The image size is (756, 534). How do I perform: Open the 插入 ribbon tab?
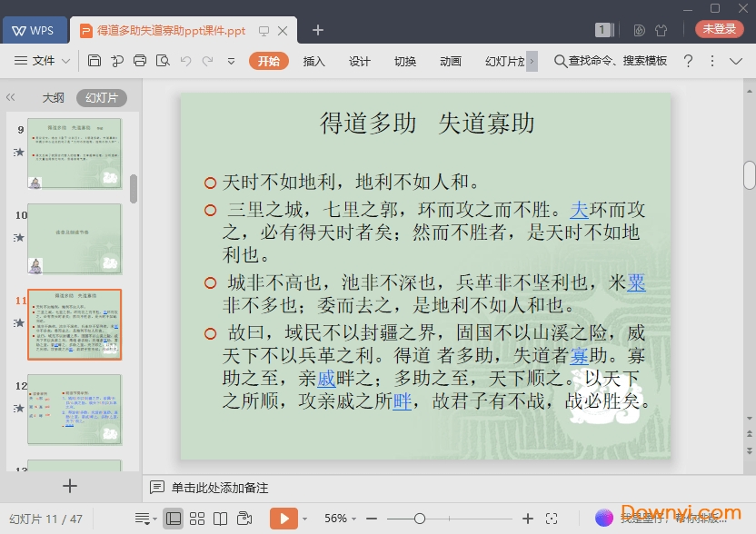pos(313,61)
